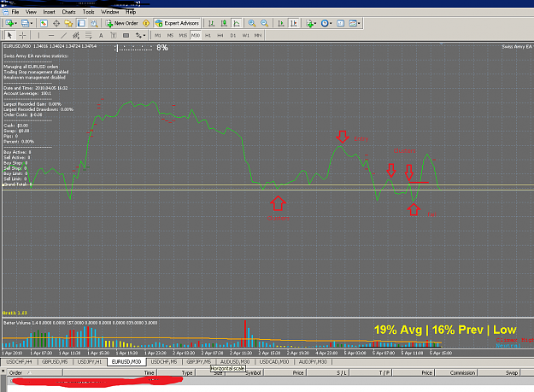Open the Indicators list icon
The height and width of the screenshot is (392, 534).
[309, 23]
